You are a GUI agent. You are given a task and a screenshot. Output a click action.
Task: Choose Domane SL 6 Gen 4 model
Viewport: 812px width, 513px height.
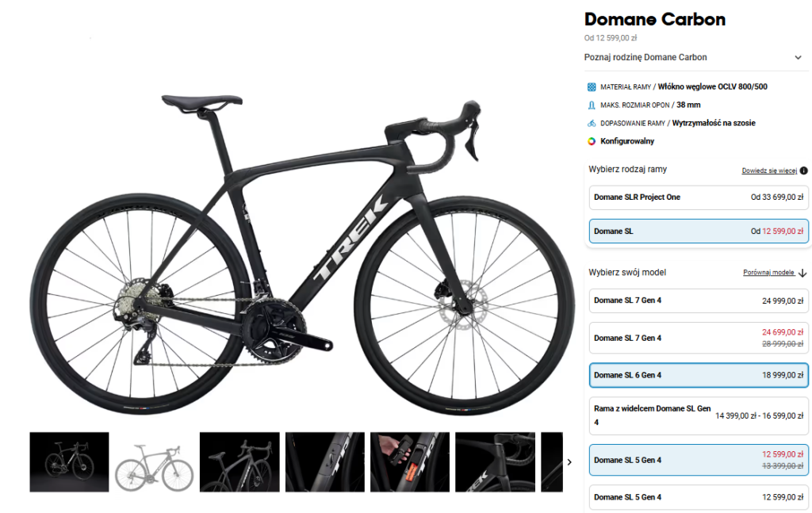pyautogui.click(x=699, y=375)
